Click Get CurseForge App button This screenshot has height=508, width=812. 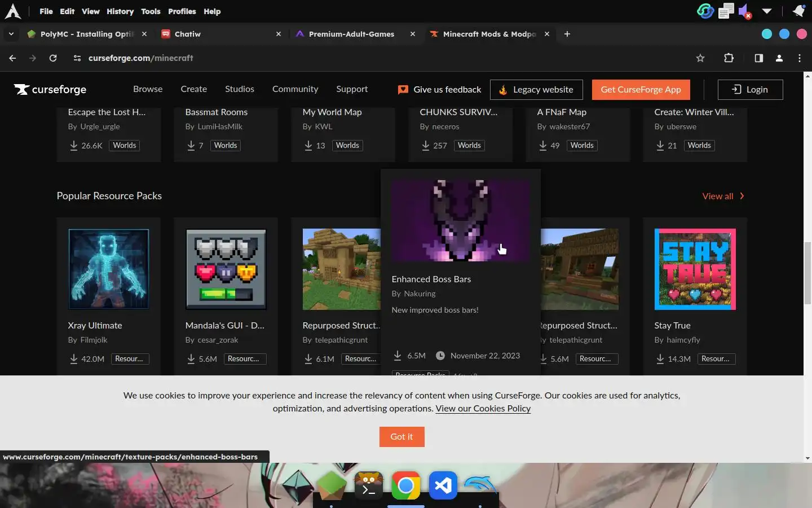click(x=641, y=89)
